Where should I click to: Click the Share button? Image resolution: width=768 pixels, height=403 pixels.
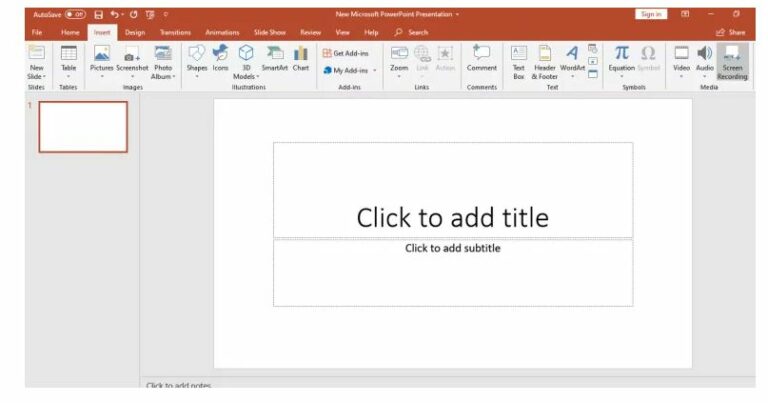731,32
